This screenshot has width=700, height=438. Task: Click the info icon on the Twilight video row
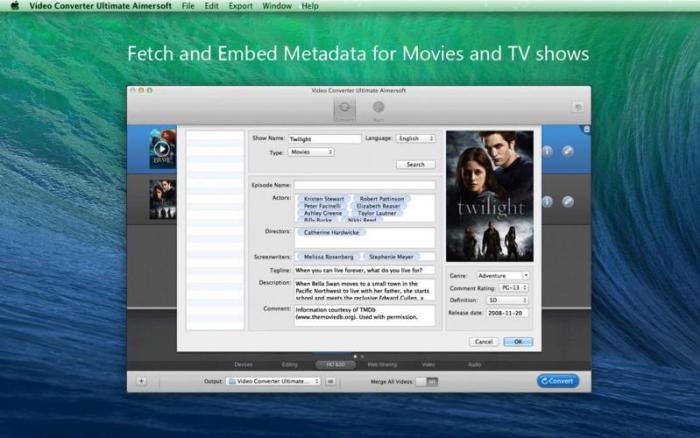click(x=547, y=202)
